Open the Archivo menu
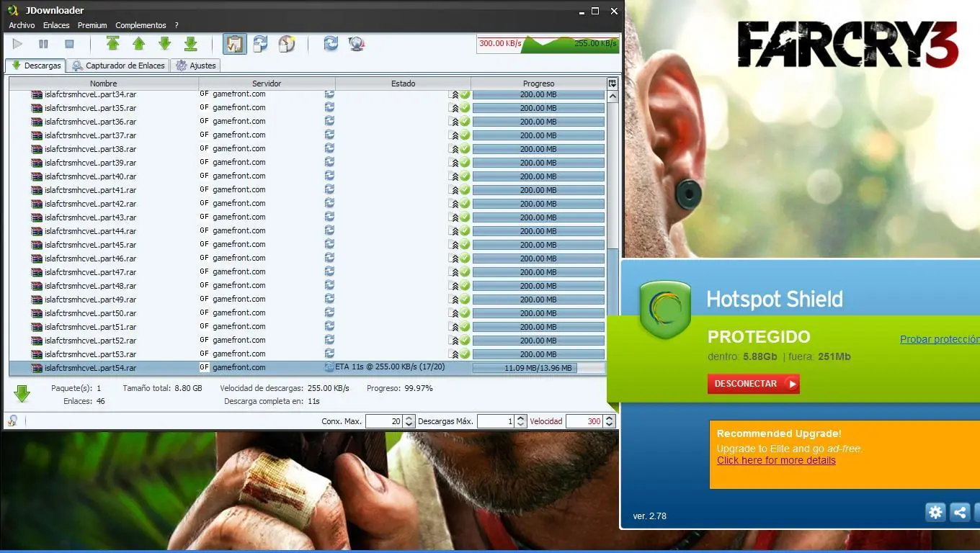 click(x=22, y=25)
